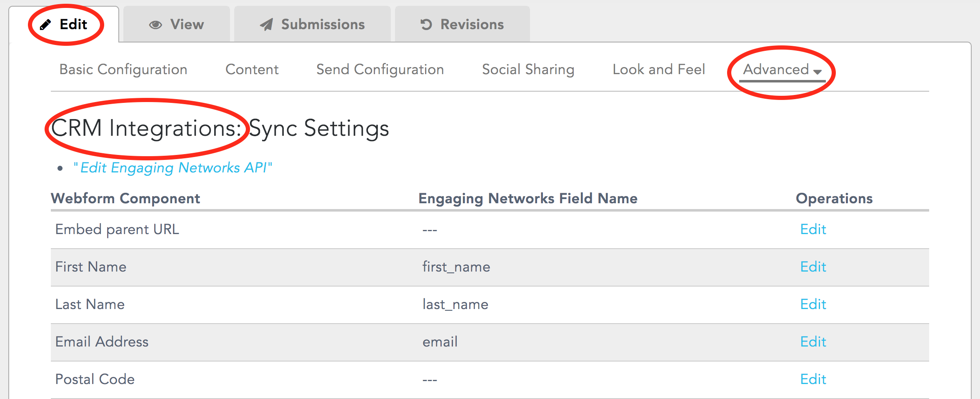This screenshot has height=399, width=980.
Task: Click the paper plane Submissions icon
Action: (x=267, y=25)
